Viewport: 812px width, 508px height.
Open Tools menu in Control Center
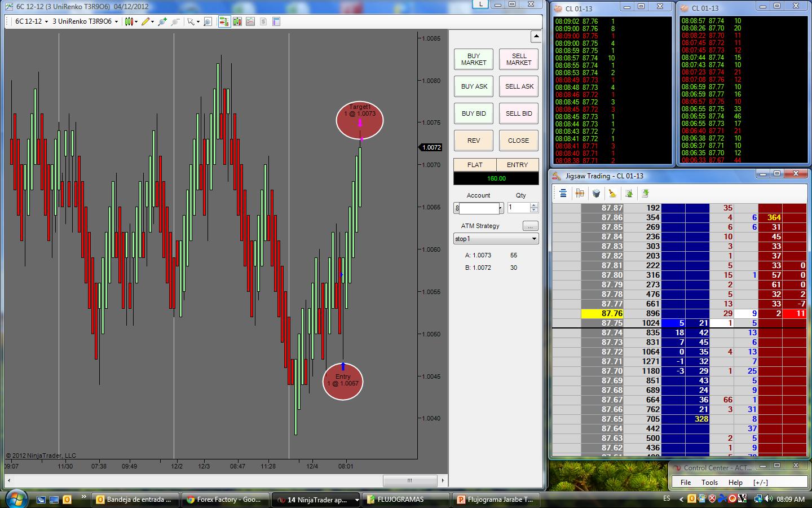709,482
